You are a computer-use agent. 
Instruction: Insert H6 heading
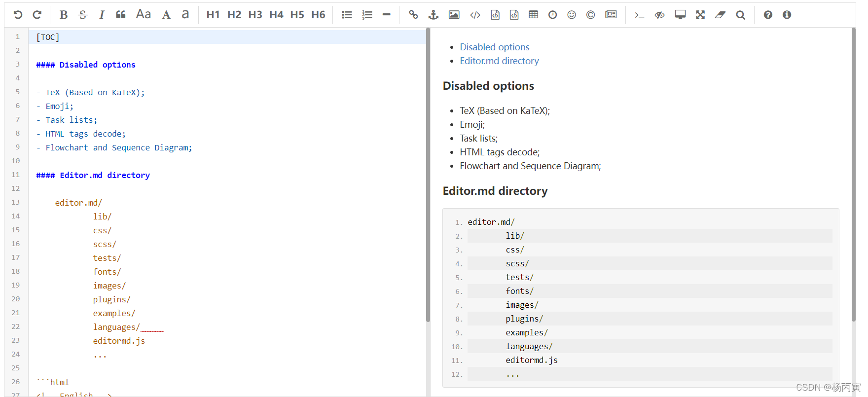(318, 15)
